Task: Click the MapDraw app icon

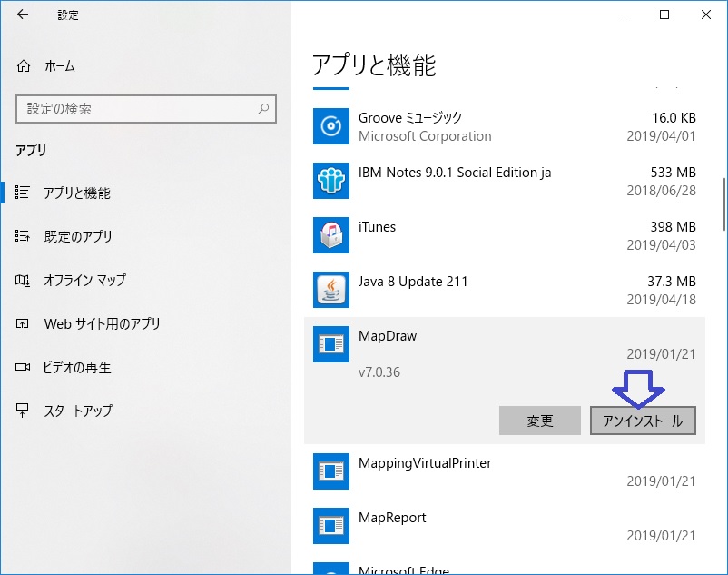Action: click(x=331, y=344)
